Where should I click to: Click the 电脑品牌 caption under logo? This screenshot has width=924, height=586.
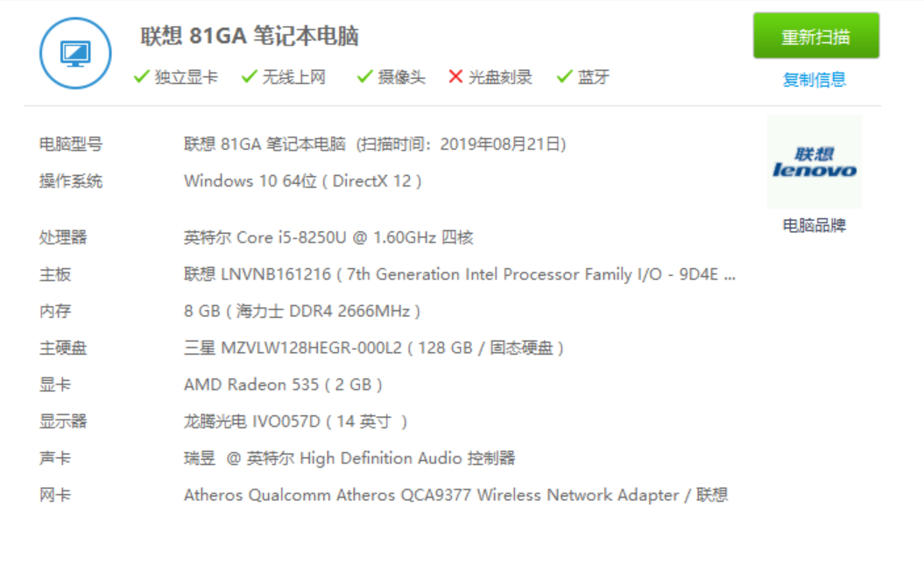(814, 226)
